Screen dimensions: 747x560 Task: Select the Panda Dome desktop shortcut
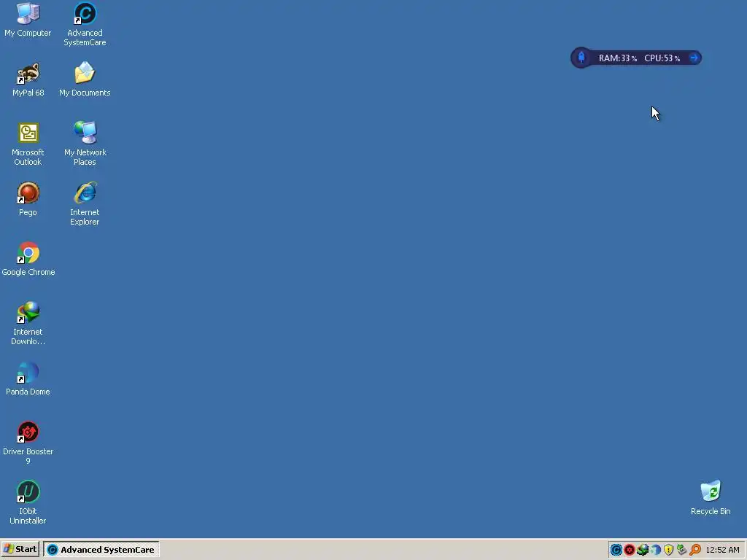click(x=28, y=378)
